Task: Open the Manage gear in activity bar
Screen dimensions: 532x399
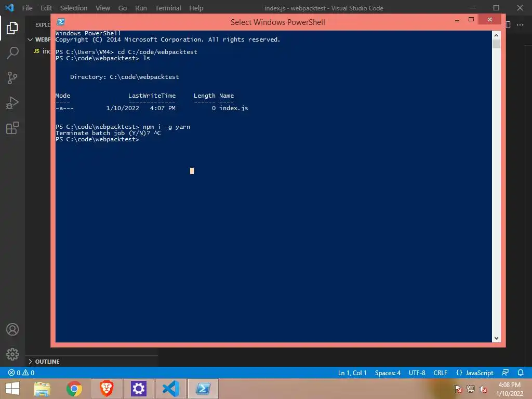Action: (12, 354)
